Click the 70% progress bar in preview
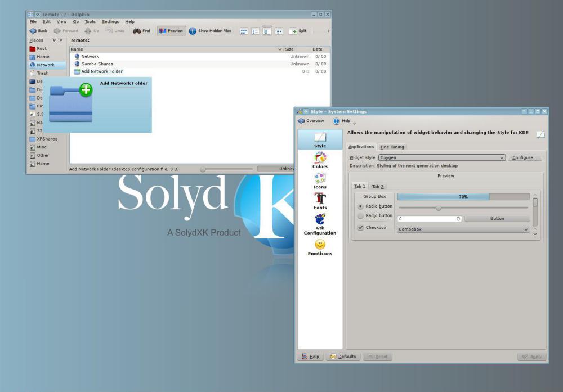 (x=463, y=196)
